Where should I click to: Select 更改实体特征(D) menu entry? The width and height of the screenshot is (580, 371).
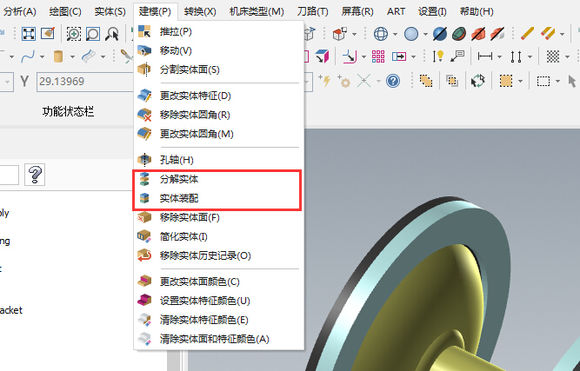[x=218, y=96]
